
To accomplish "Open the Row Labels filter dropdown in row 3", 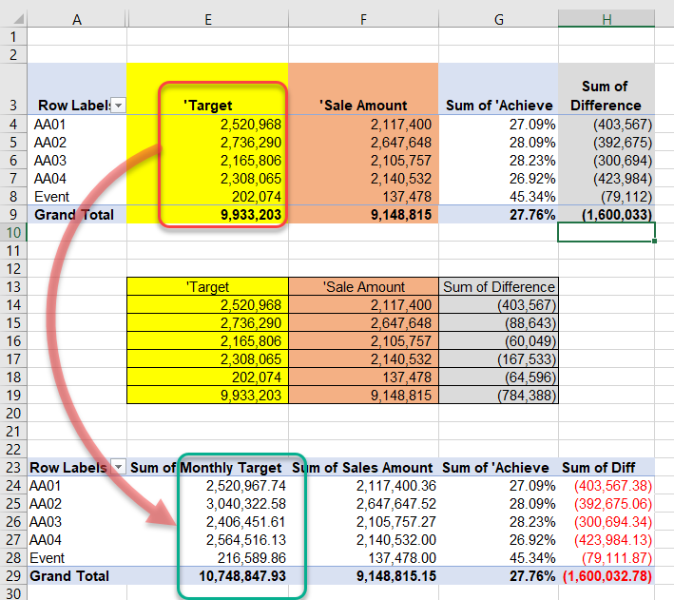I will click(117, 105).
